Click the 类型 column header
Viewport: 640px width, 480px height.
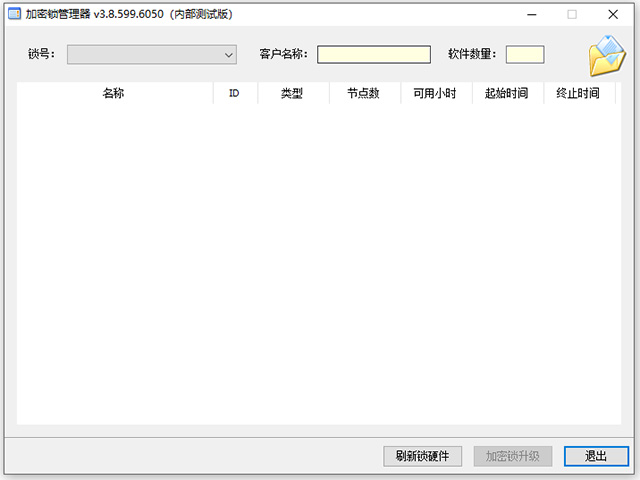click(293, 93)
